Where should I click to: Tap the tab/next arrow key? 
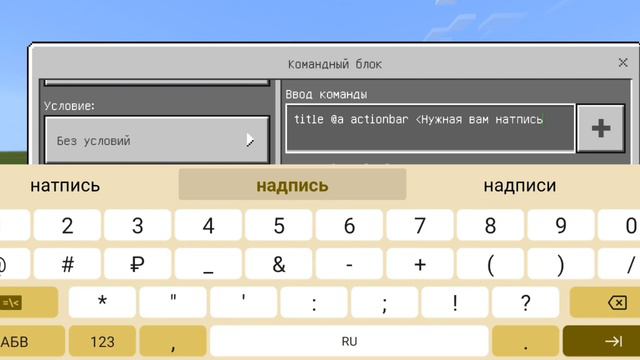point(602,341)
